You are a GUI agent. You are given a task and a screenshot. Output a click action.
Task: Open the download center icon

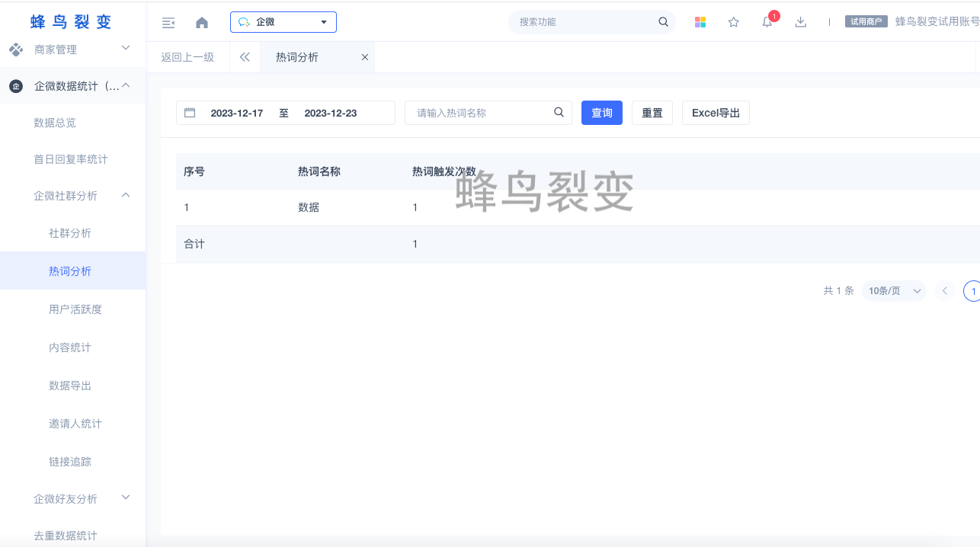pyautogui.click(x=800, y=22)
